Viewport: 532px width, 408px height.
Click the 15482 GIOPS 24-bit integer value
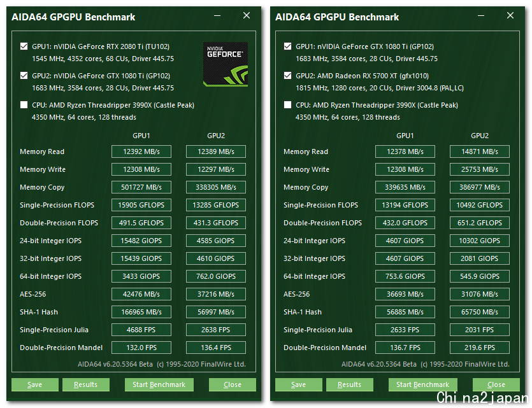141,241
